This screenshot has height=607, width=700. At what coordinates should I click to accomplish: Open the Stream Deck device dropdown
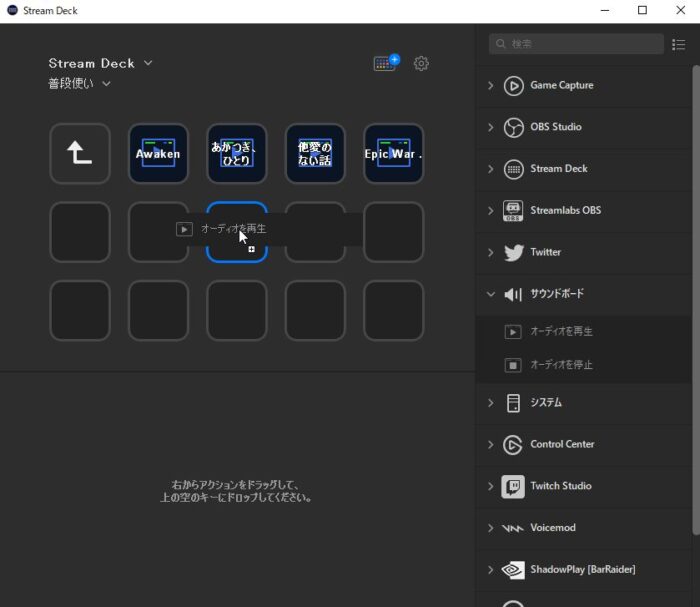[101, 63]
